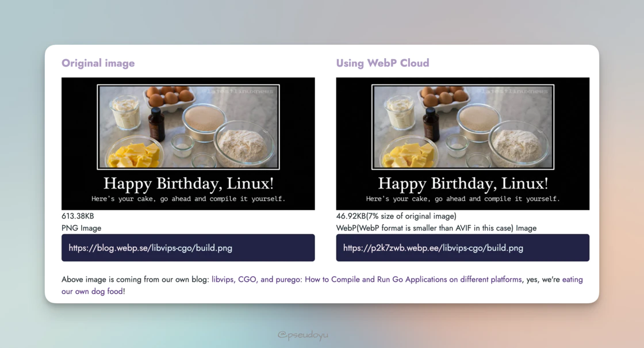Click the original PNG image thumbnail

pos(188,143)
